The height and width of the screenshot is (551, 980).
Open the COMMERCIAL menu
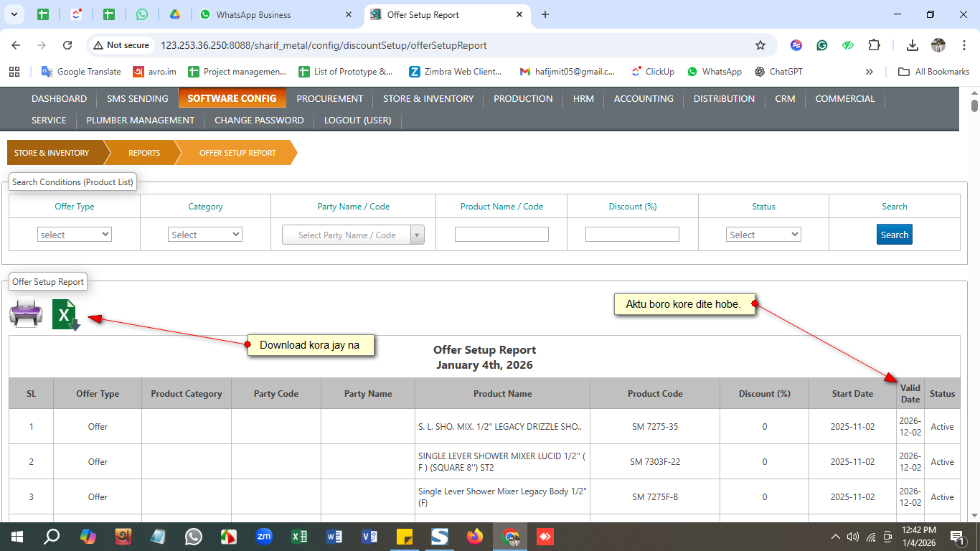click(x=845, y=98)
